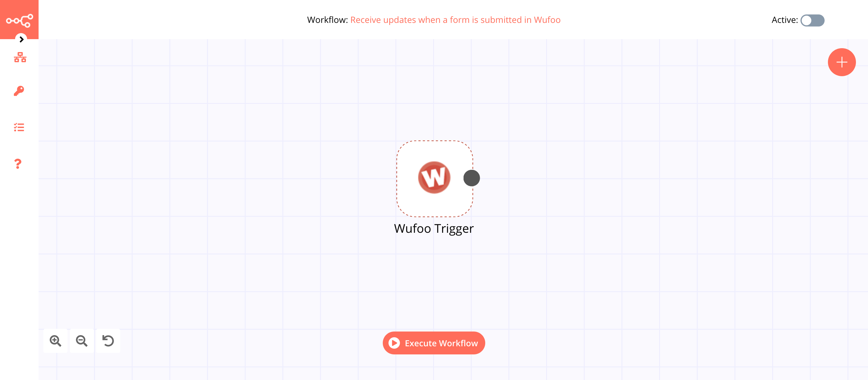Click the workflow name link in header

click(455, 19)
